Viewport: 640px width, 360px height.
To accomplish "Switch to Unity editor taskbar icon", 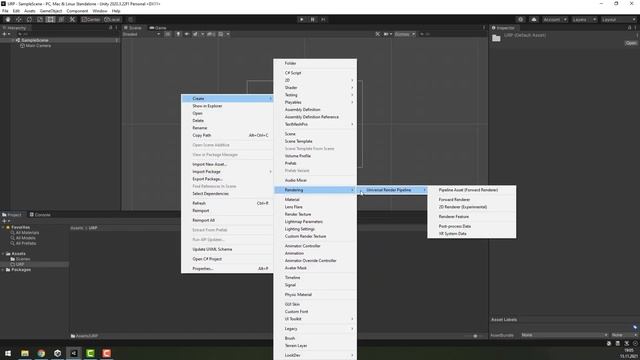I will [x=74, y=353].
